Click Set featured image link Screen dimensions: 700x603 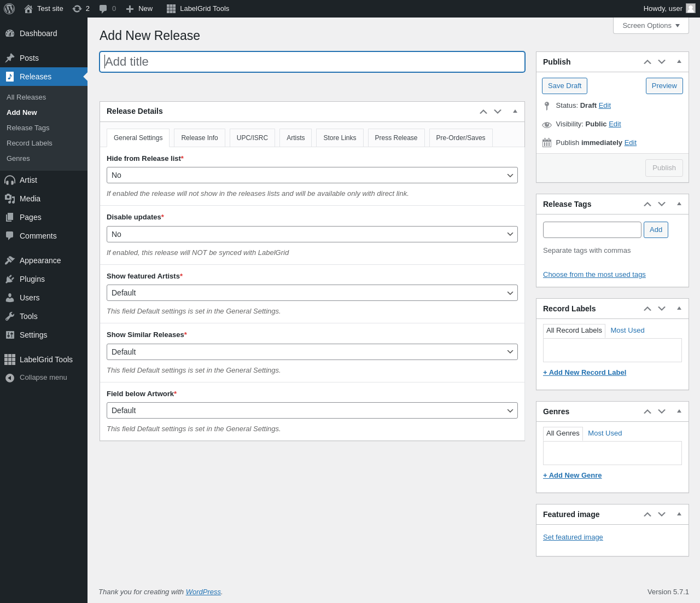coord(573,537)
